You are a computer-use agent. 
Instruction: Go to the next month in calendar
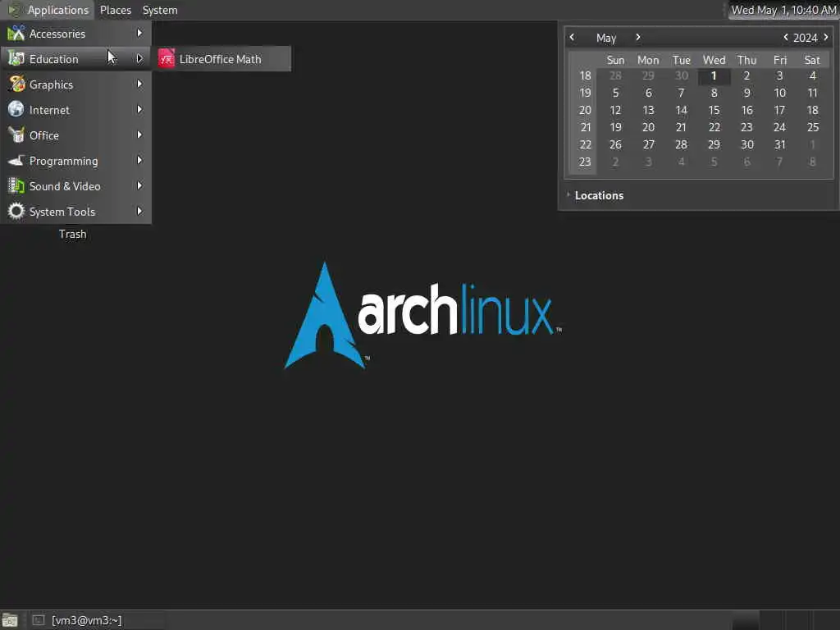pyautogui.click(x=637, y=37)
